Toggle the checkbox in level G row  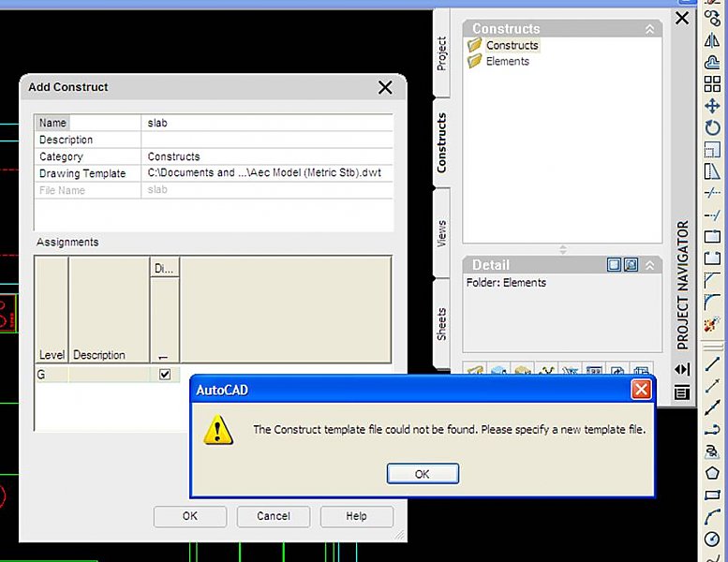click(x=165, y=374)
